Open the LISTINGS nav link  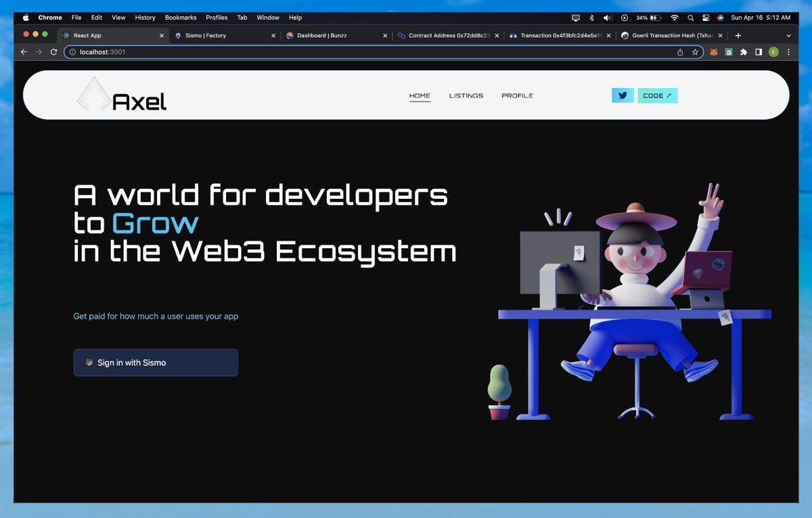pos(466,96)
